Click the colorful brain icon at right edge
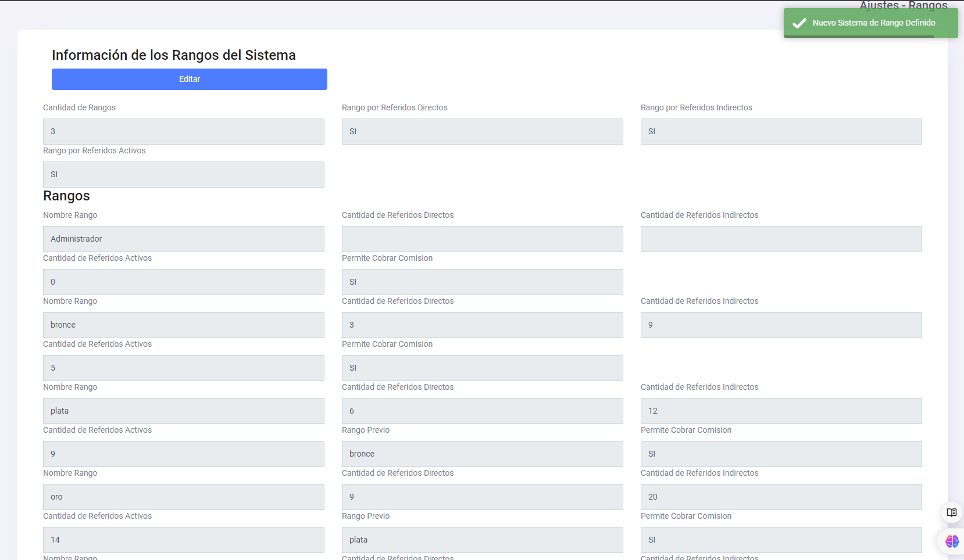Image resolution: width=964 pixels, height=560 pixels. pyautogui.click(x=952, y=541)
